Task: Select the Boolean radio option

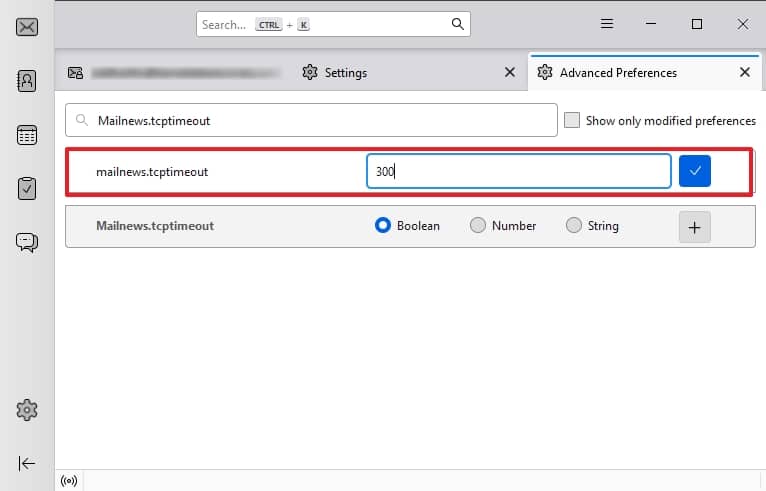Action: tap(383, 225)
